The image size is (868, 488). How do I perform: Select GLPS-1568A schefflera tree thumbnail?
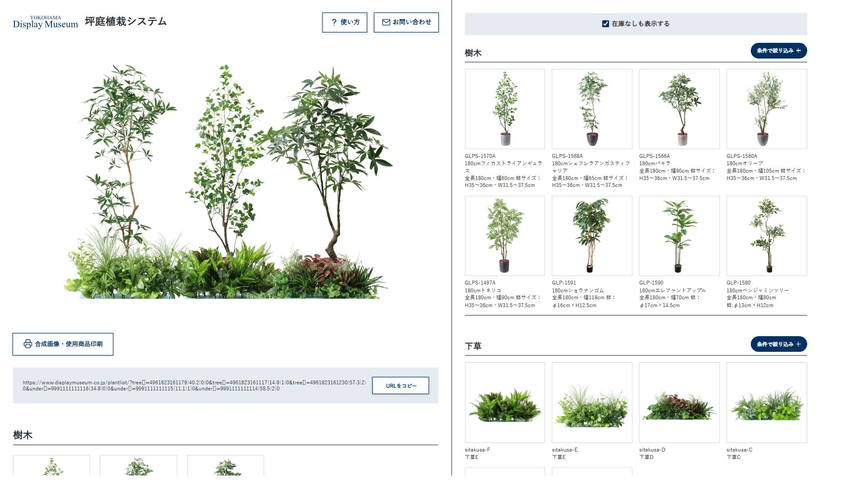click(592, 109)
